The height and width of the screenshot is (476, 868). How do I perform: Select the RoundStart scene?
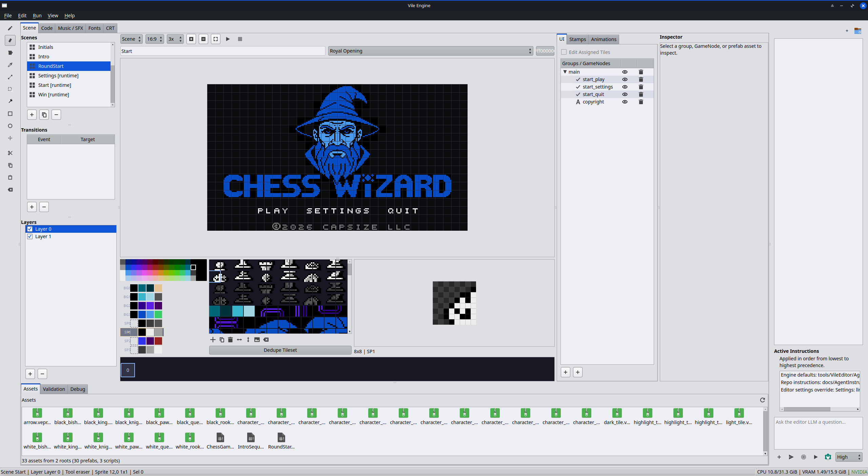51,66
